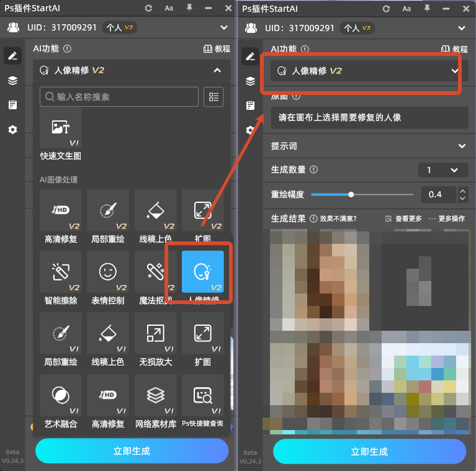Expand account UID dropdown in right panel
This screenshot has height=471, width=476.
[462, 28]
